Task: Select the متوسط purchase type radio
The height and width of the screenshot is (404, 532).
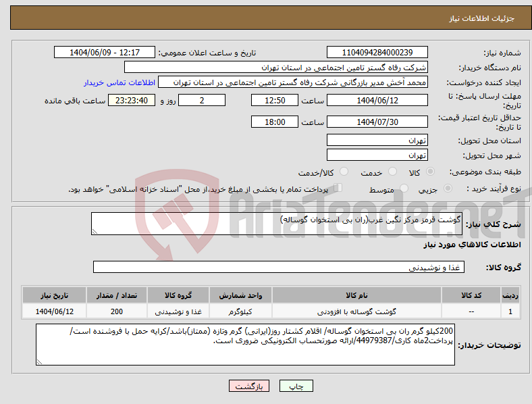Action: (x=404, y=188)
